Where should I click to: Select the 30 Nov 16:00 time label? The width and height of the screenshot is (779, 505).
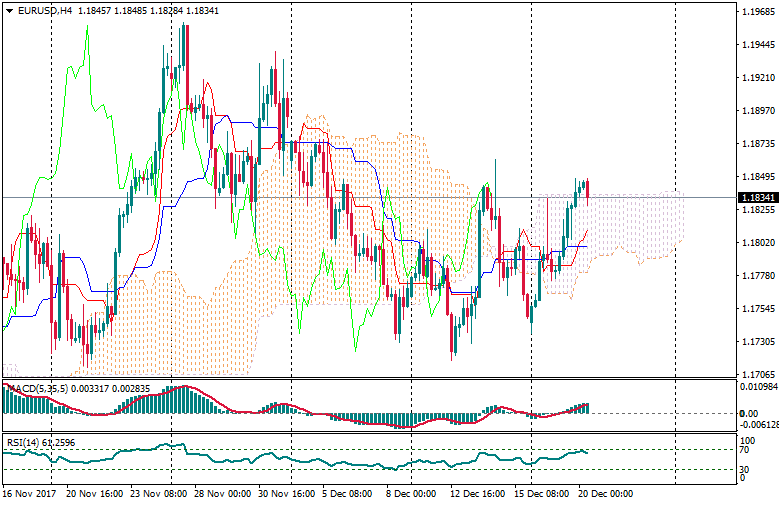point(288,494)
